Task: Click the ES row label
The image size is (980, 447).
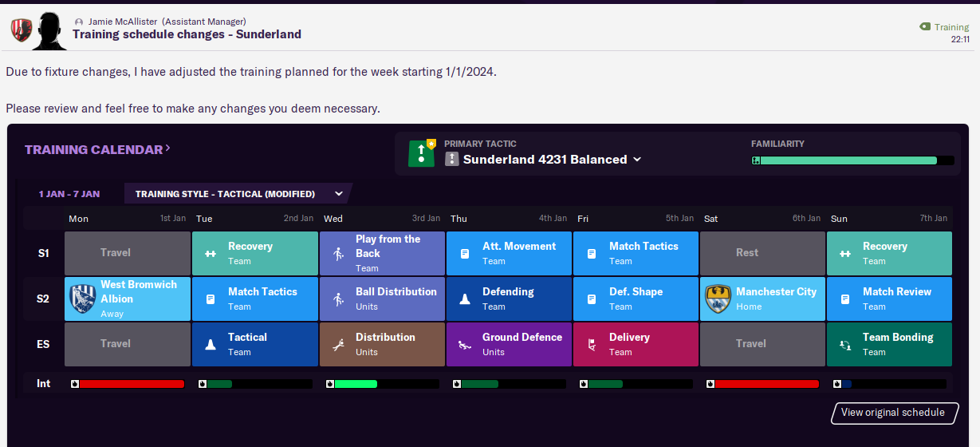Action: pos(44,344)
